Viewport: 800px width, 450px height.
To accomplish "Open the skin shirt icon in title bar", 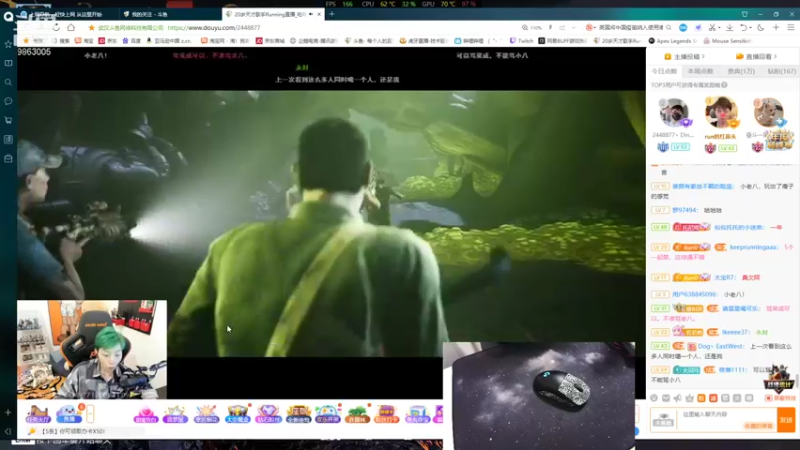I will click(745, 14).
